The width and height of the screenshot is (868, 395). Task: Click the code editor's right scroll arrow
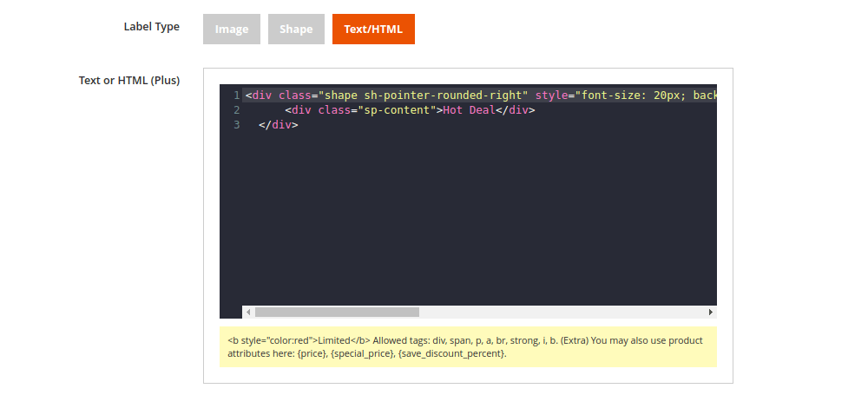point(711,313)
